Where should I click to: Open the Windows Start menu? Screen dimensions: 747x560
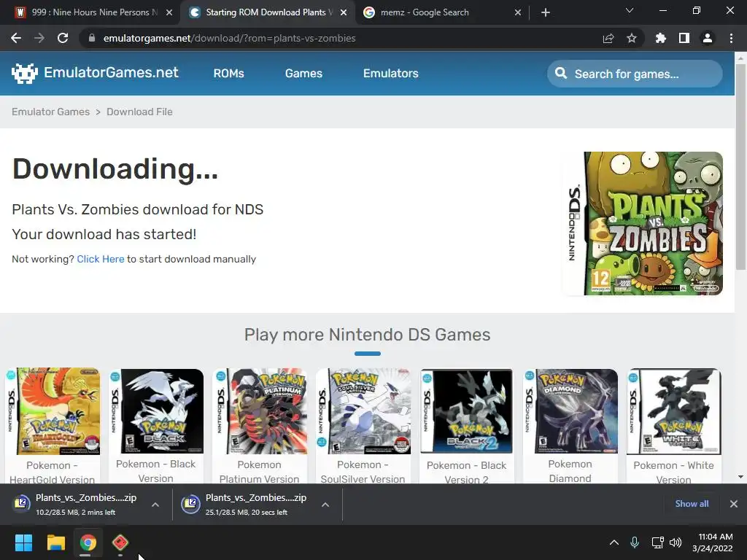click(x=23, y=542)
